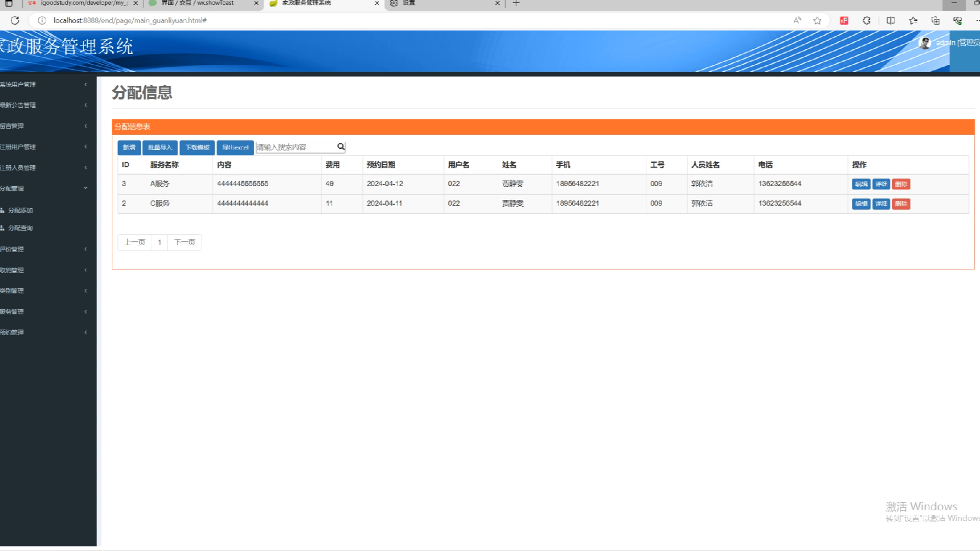This screenshot has height=551, width=980.
Task: Click 删除 icon on row ID 3
Action: pyautogui.click(x=900, y=184)
